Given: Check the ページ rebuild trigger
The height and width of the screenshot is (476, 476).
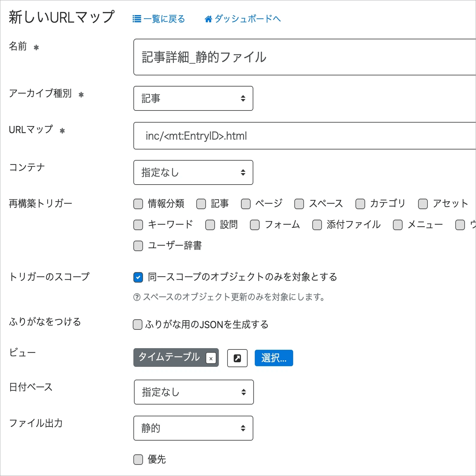Looking at the screenshot, I should [246, 204].
